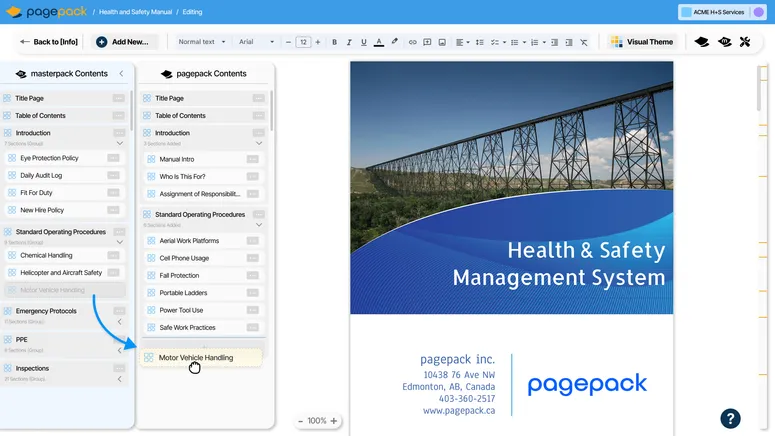Open options menu for pagepack Title Page
Viewport: 775px width, 436px height.
[x=258, y=98]
